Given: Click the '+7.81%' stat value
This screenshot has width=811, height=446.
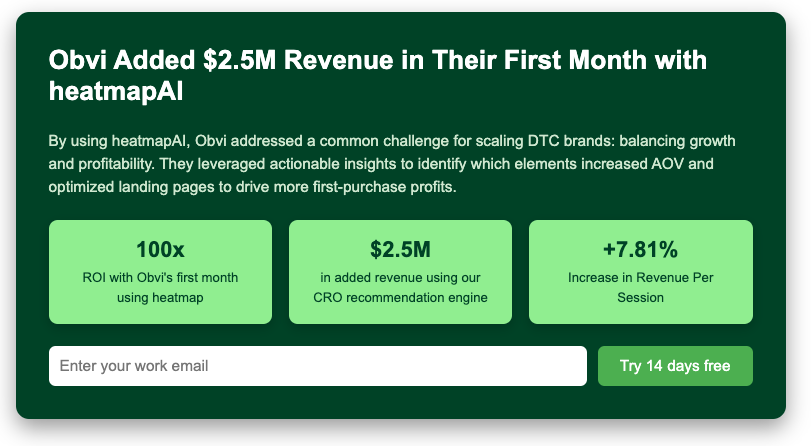Looking at the screenshot, I should [x=640, y=249].
